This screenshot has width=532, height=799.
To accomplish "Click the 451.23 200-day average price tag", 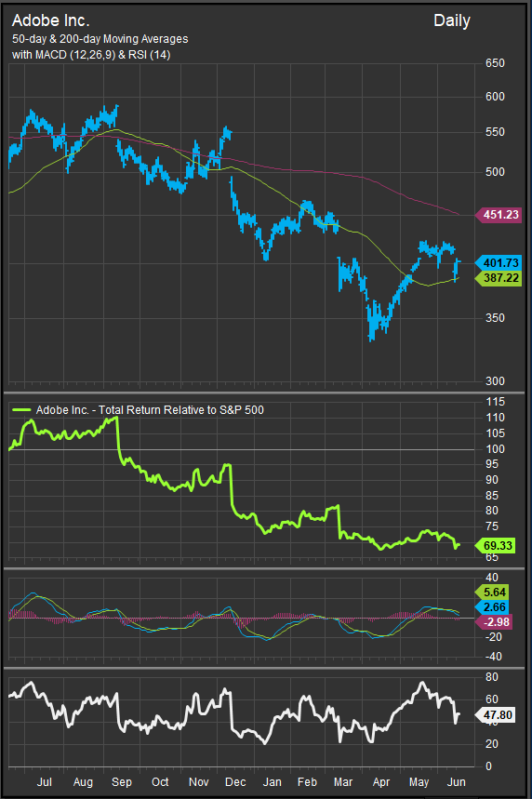I will 498,215.
